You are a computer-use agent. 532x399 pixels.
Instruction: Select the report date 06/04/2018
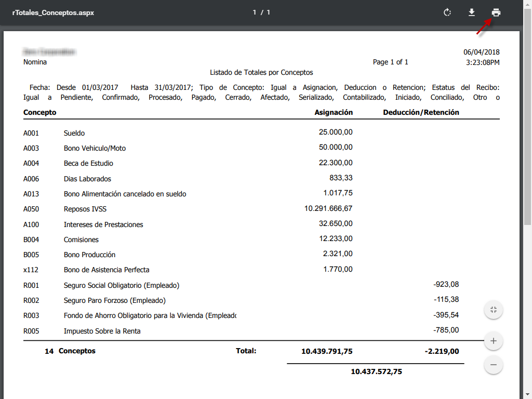tap(481, 52)
